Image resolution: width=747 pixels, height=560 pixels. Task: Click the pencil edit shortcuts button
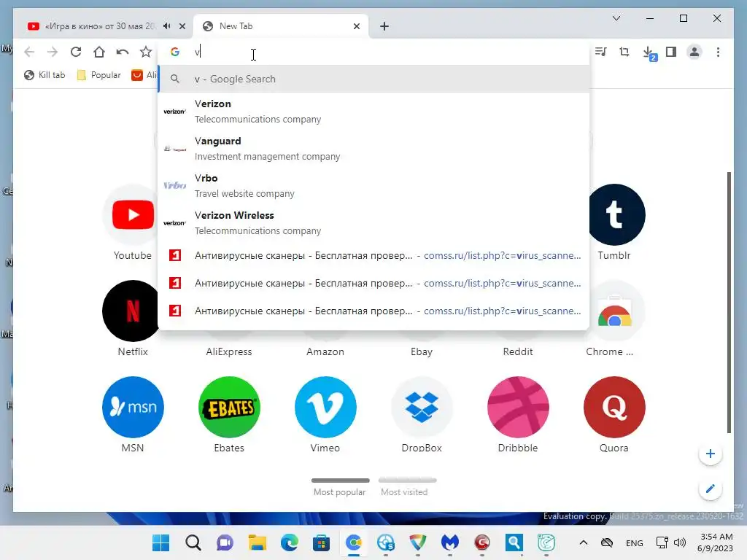click(x=710, y=489)
